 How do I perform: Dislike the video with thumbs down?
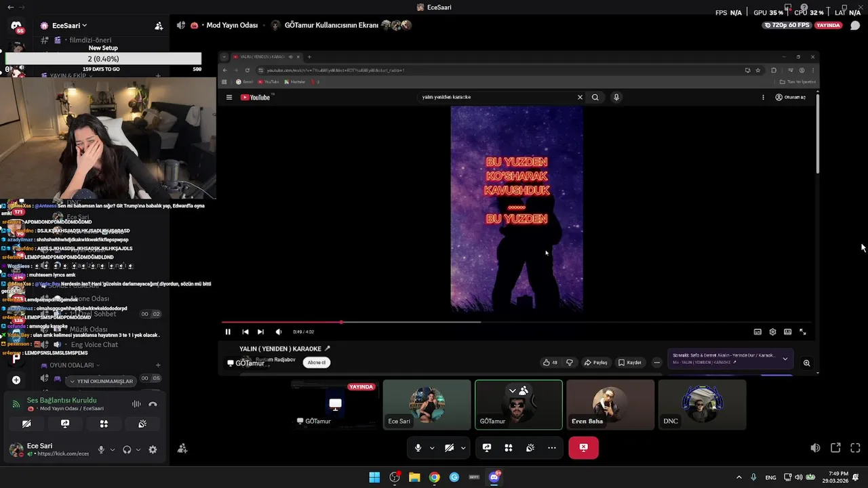click(x=570, y=363)
